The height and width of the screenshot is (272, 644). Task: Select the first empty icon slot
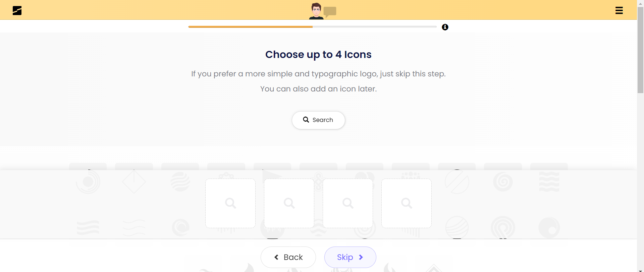[x=230, y=203]
